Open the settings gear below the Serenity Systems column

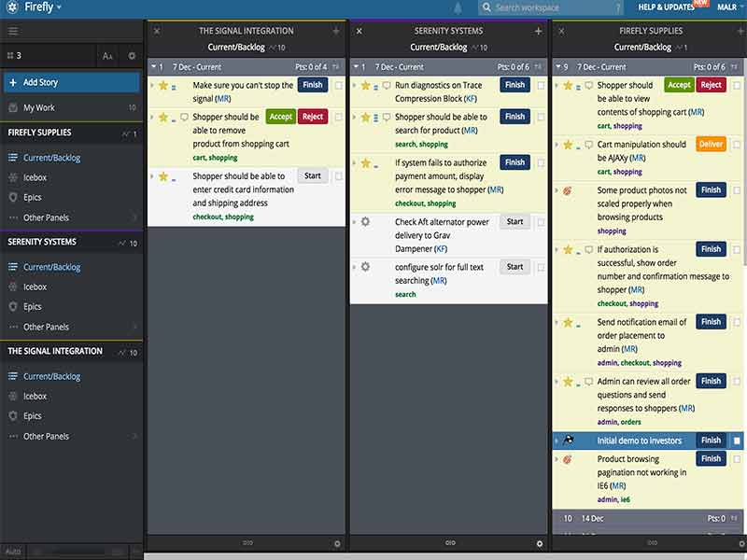click(540, 542)
